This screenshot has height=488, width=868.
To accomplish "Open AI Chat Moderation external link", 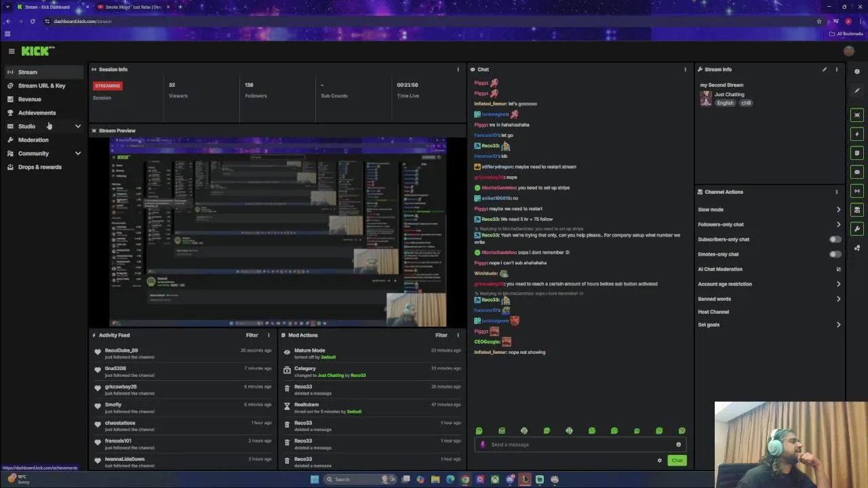I will pyautogui.click(x=838, y=269).
